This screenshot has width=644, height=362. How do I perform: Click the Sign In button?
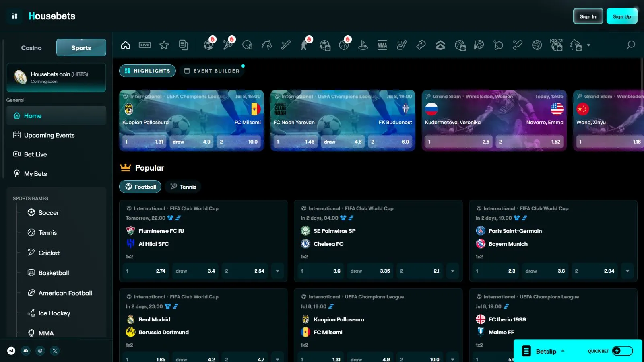pos(588,16)
